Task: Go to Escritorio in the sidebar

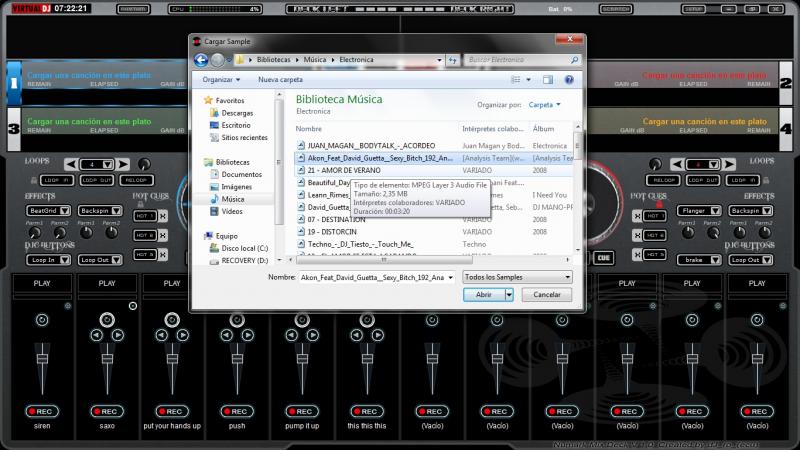Action: click(236, 125)
